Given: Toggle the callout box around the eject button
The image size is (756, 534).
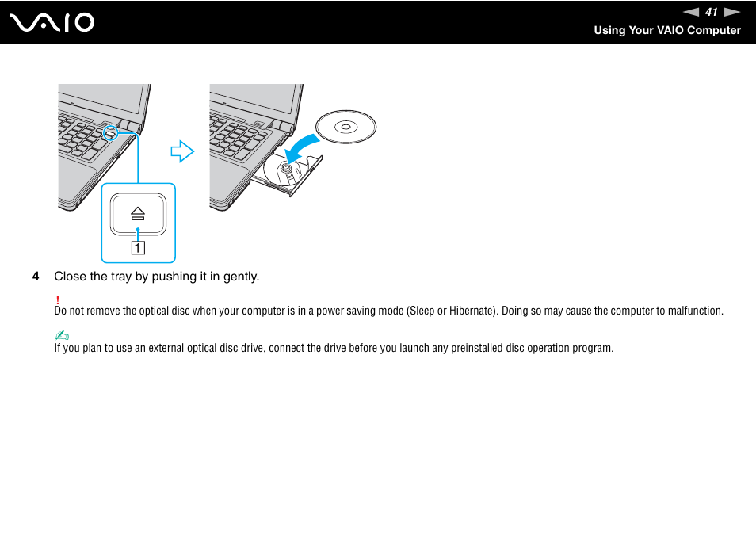Looking at the screenshot, I should pos(138,222).
